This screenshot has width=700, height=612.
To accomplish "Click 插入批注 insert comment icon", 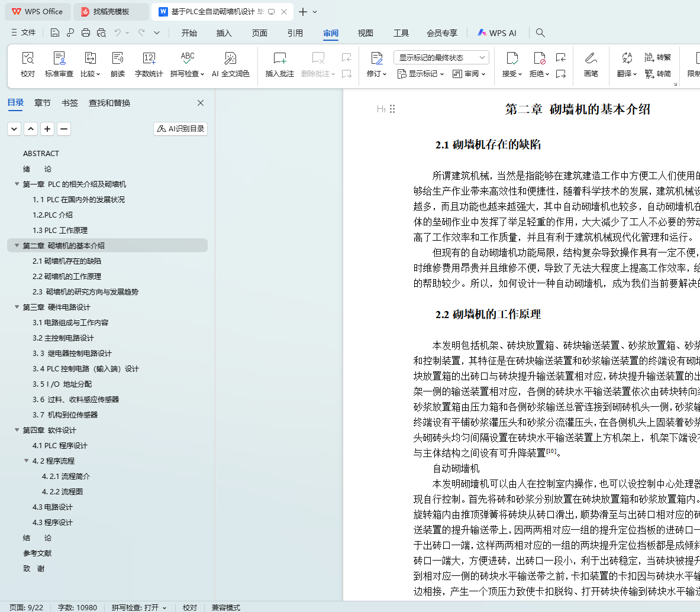I will point(280,64).
